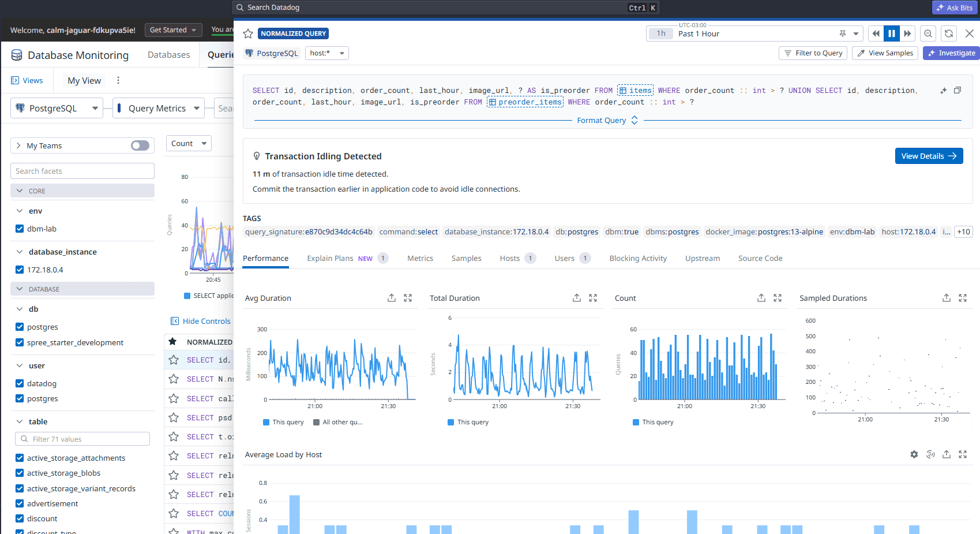Click the sparkle icon beside copy query
Viewport: 980px width, 534px height.
click(944, 90)
